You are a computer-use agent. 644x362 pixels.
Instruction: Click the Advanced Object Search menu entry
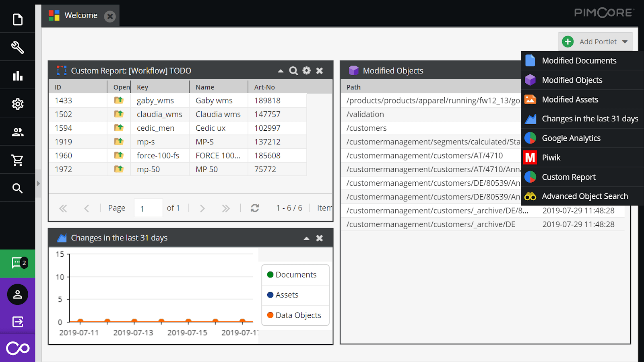[x=584, y=196]
